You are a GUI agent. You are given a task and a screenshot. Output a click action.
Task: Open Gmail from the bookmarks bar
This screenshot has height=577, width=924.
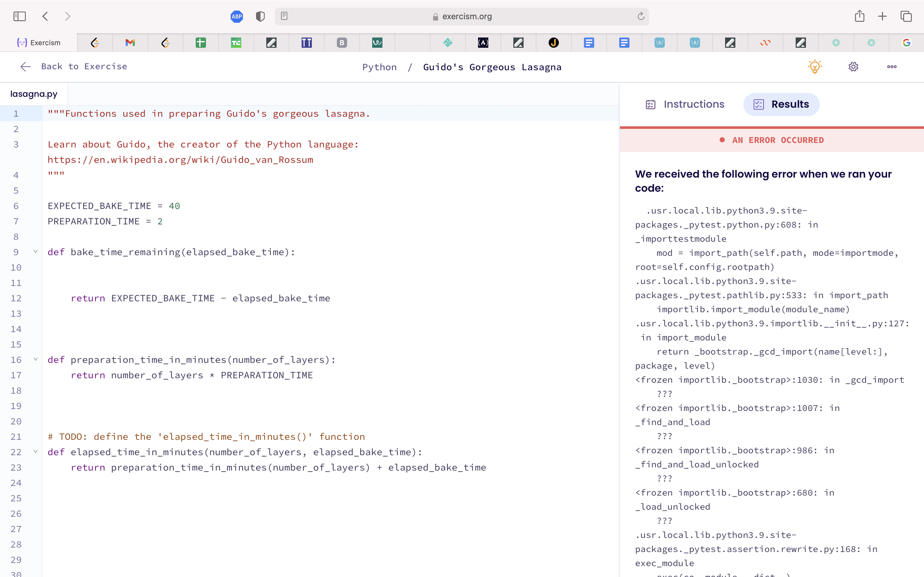tap(130, 42)
